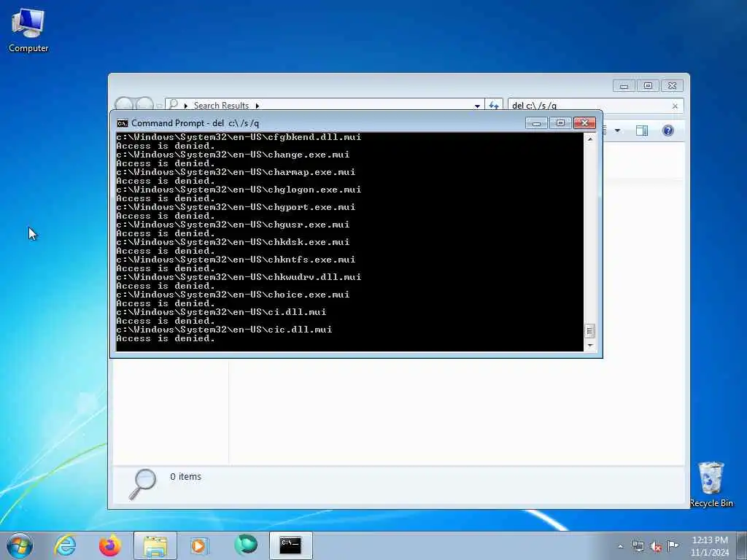This screenshot has width=747, height=560.
Task: Click the Command Prompt title bar icon
Action: (123, 123)
